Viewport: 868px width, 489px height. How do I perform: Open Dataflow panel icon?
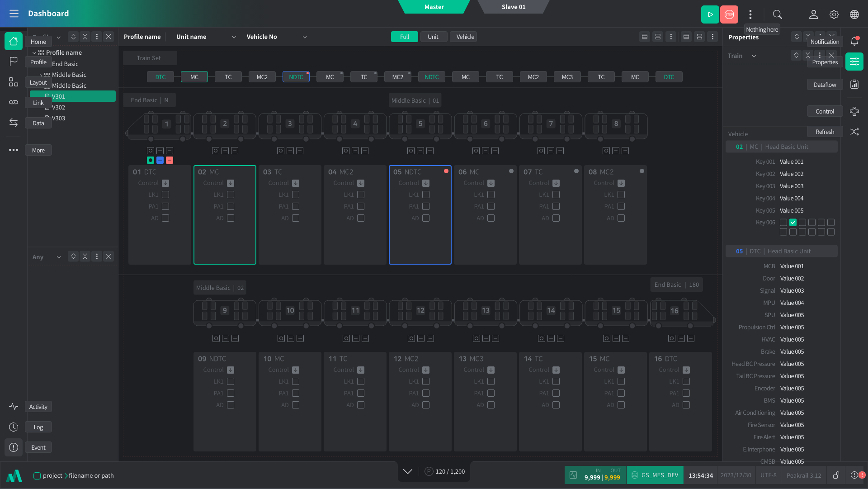point(854,85)
